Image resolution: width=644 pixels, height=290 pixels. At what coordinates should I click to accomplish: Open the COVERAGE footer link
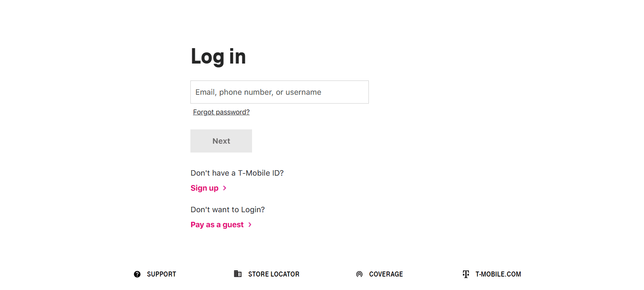[386, 274]
